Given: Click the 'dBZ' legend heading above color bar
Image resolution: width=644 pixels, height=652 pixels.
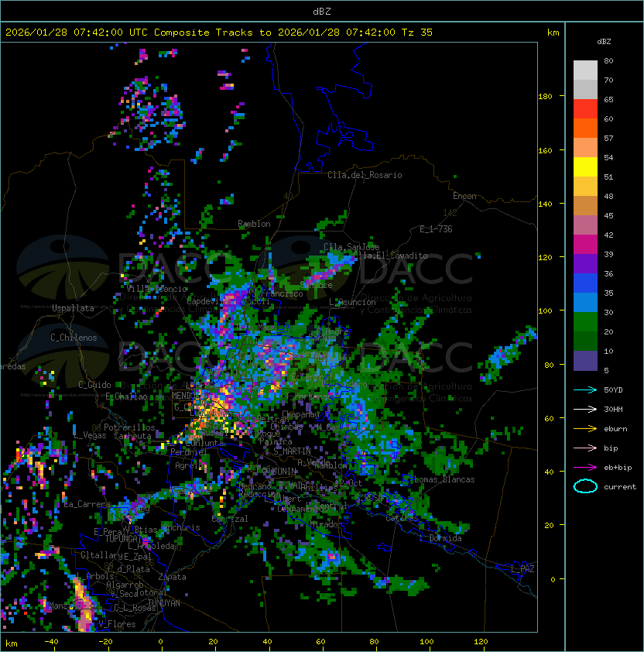Looking at the screenshot, I should pos(604,42).
